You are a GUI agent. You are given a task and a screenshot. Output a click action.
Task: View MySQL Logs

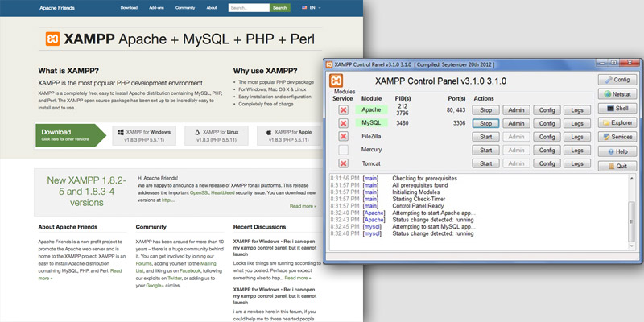(577, 123)
